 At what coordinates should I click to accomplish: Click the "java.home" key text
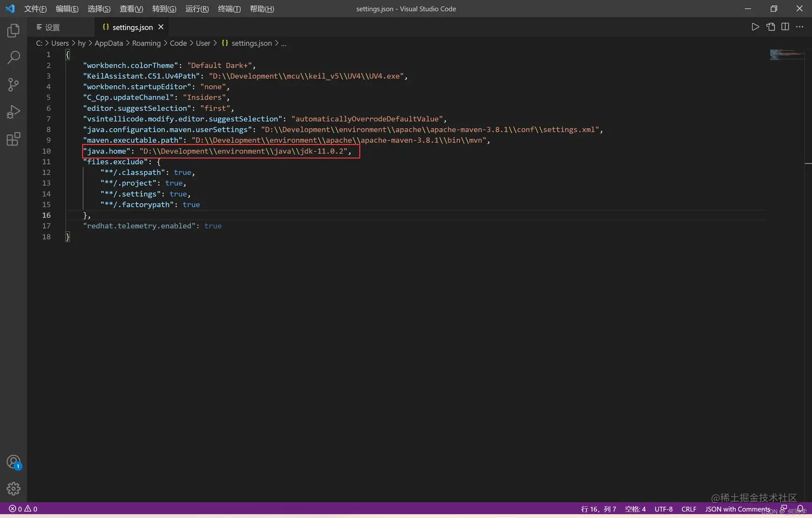106,151
